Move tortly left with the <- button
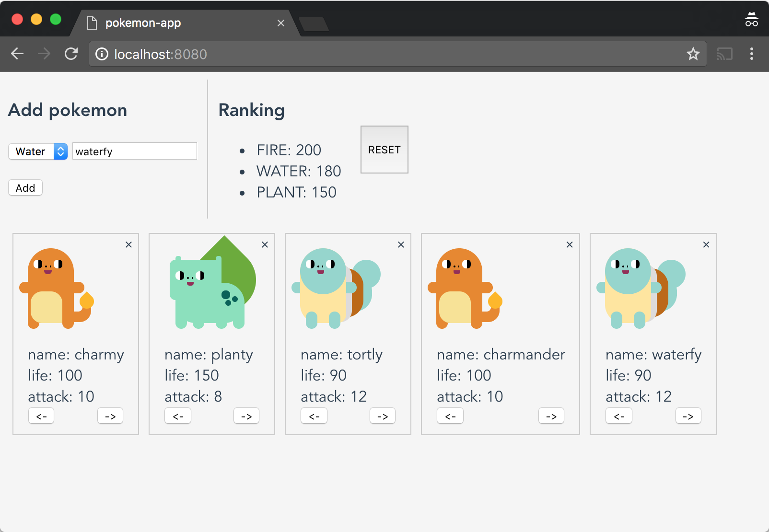The image size is (769, 532). (x=314, y=416)
